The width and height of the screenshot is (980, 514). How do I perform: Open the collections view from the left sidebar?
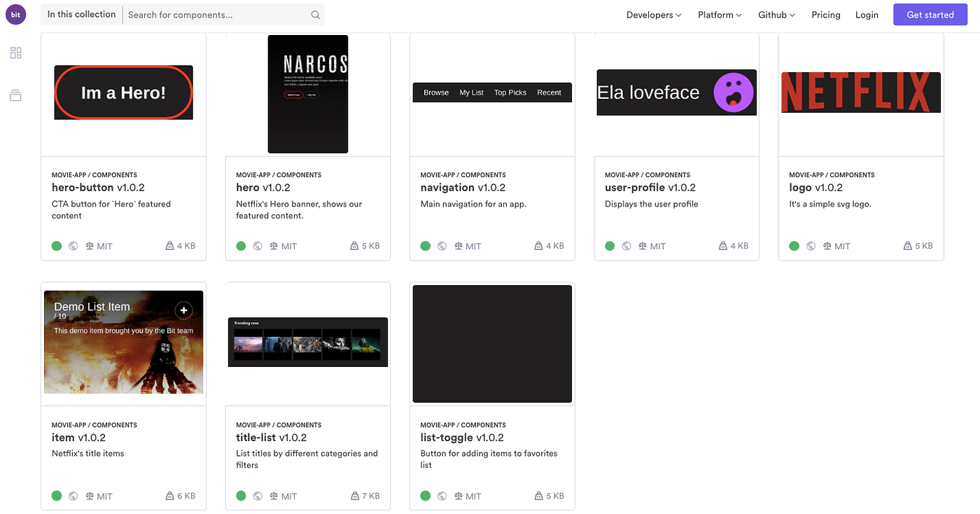[15, 95]
